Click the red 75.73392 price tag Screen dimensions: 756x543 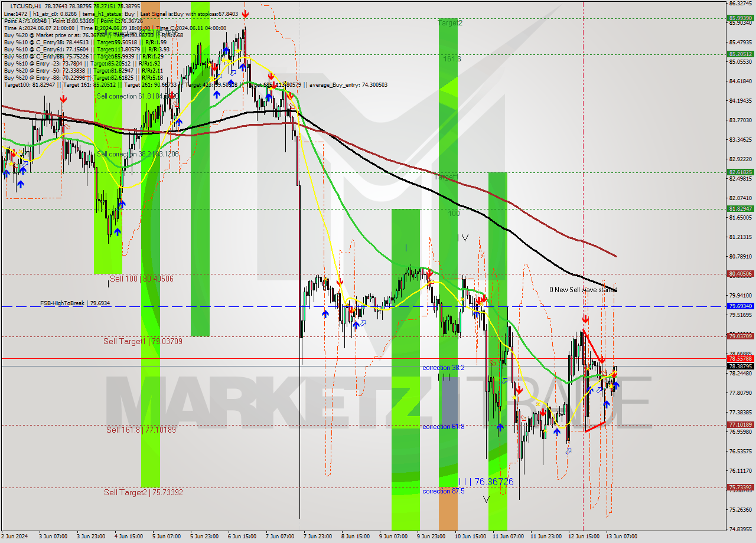741,488
